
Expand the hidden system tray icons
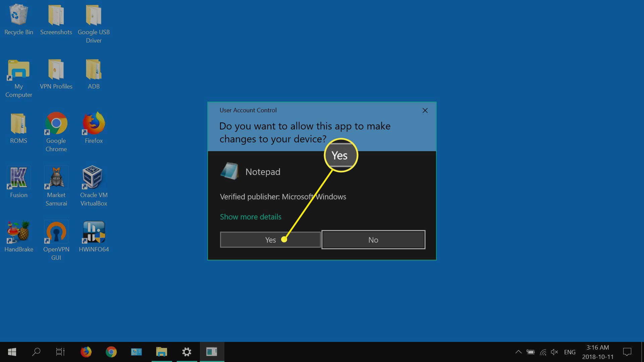pyautogui.click(x=518, y=352)
